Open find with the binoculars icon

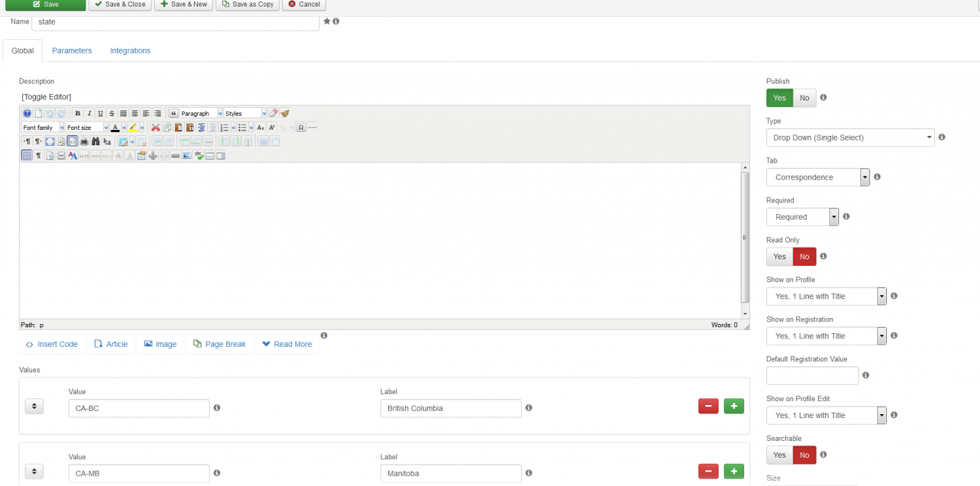click(96, 141)
